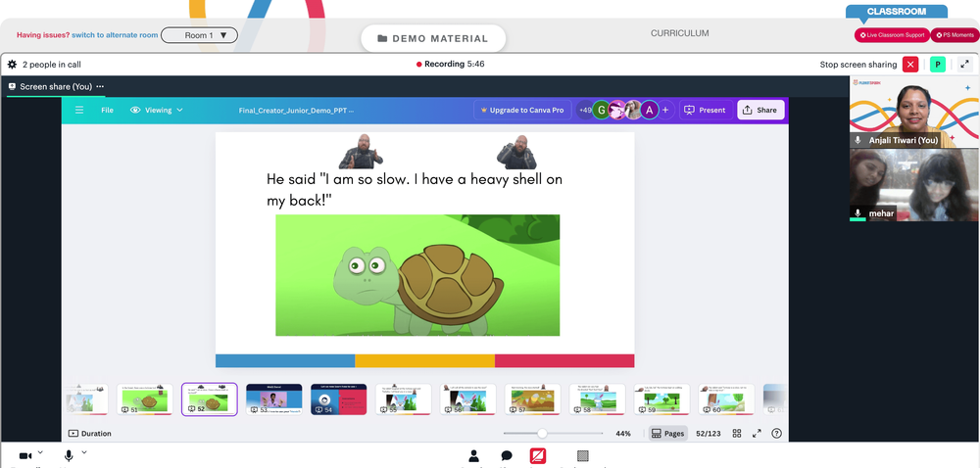The width and height of the screenshot is (980, 468).
Task: Select slide thumbnail 58
Action: (x=598, y=399)
